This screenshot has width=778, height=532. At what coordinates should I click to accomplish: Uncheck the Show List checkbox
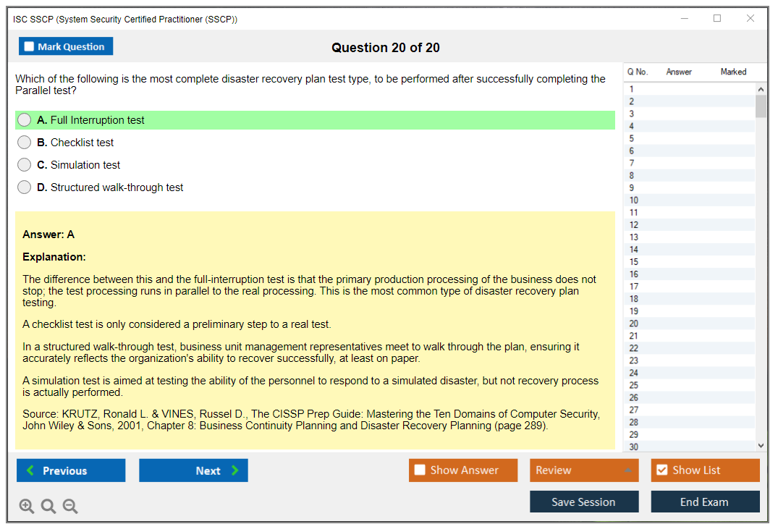[661, 470]
